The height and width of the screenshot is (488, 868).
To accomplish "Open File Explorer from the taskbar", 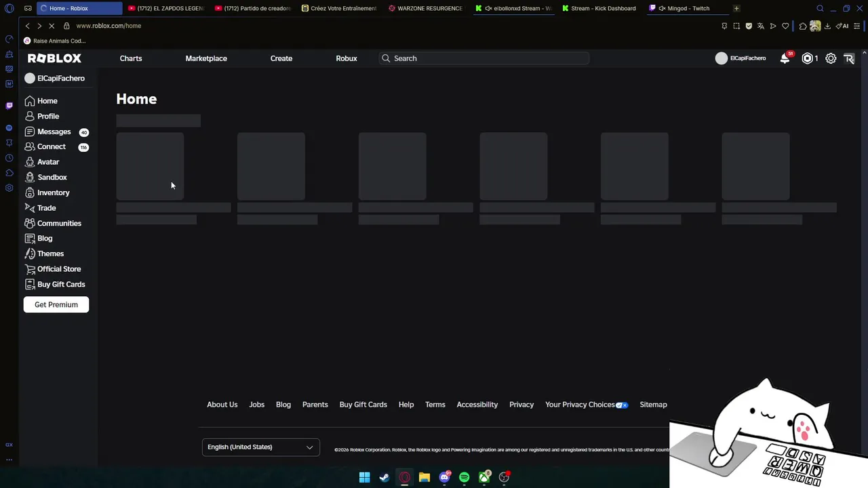I will [x=425, y=477].
